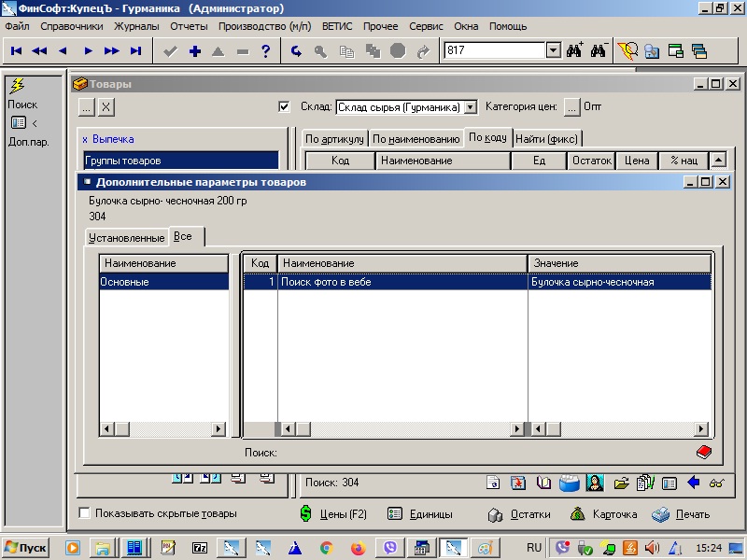
Task: Expand the 817 toolbar combo box
Action: point(552,50)
